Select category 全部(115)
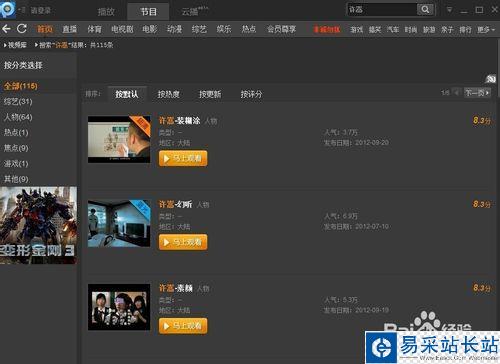 point(21,86)
